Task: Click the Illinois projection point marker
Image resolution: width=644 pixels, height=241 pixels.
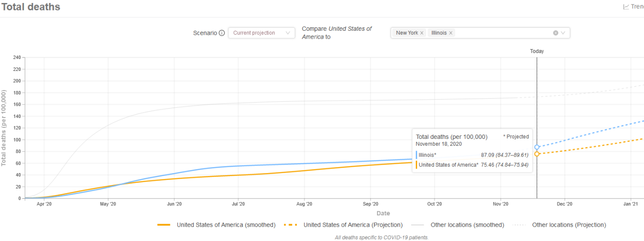Action: tap(537, 147)
